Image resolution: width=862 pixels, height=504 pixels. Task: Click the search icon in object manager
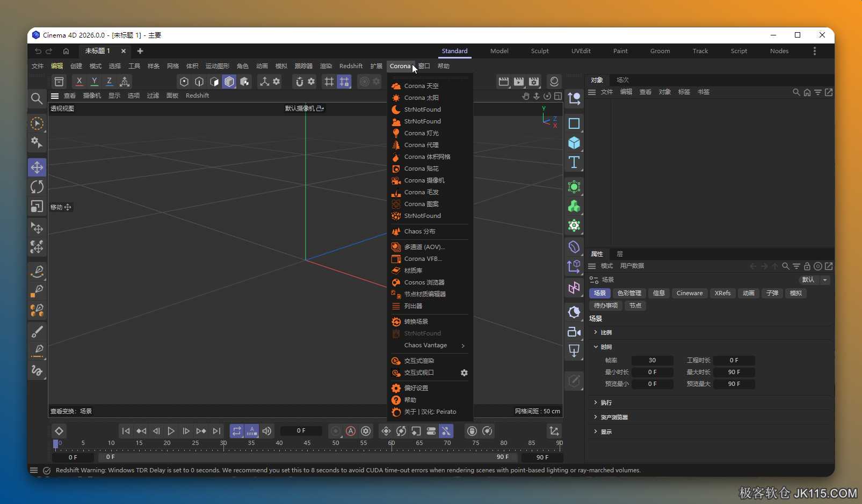click(796, 92)
